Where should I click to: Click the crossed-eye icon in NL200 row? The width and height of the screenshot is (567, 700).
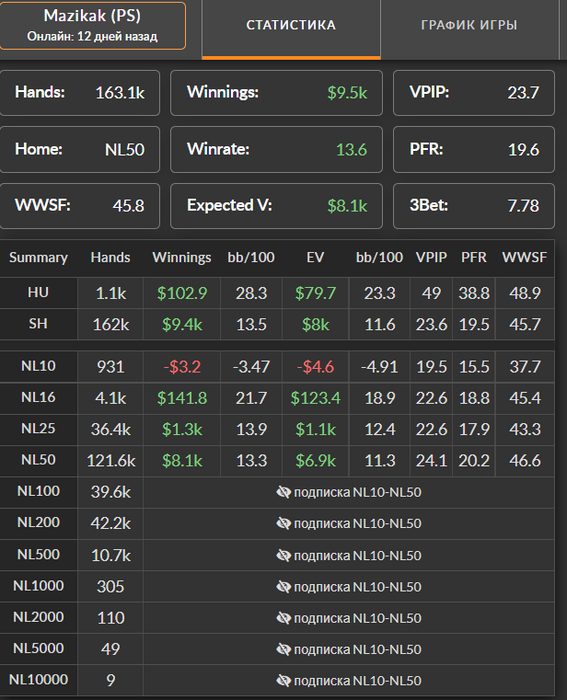[x=284, y=523]
